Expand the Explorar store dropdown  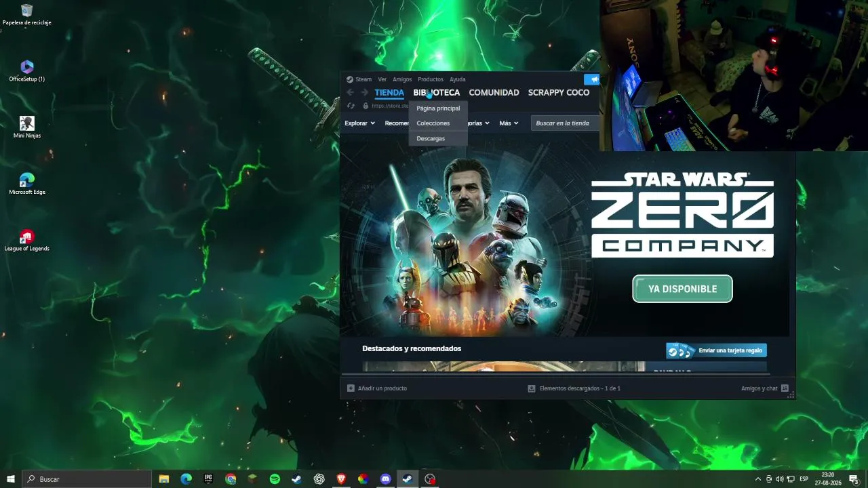pyautogui.click(x=359, y=123)
